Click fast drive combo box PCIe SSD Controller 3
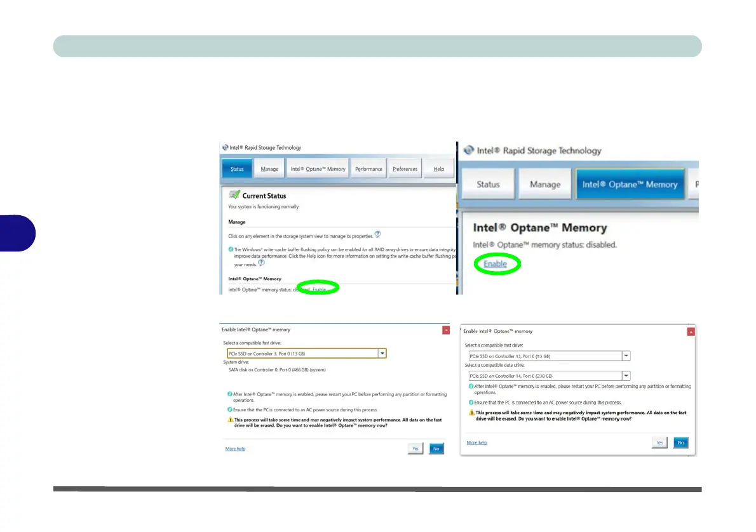Screen dimensions: 756x532 point(307,353)
